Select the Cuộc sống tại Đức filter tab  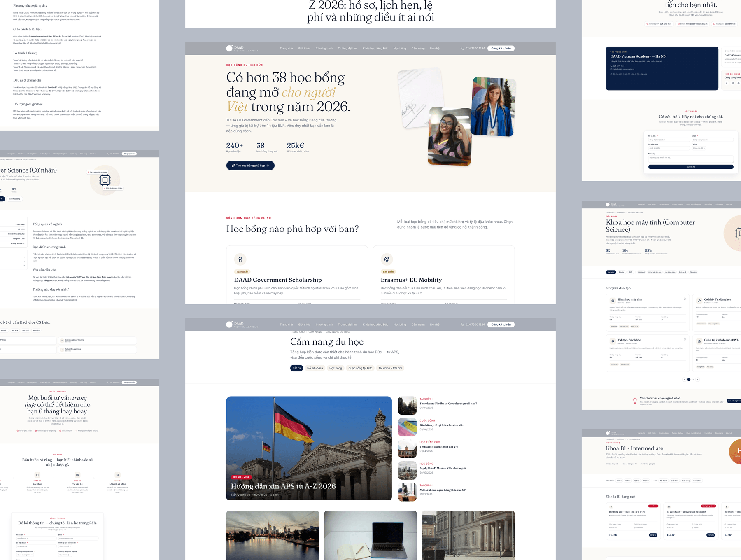pyautogui.click(x=360, y=368)
